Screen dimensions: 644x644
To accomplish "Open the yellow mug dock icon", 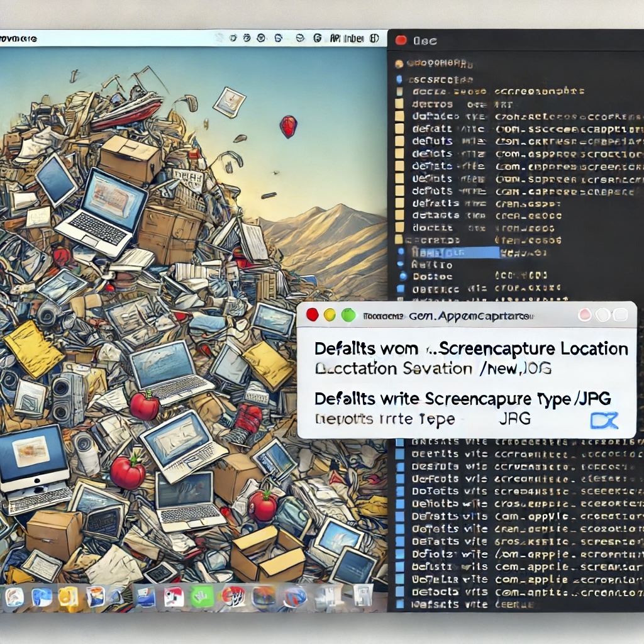I will pyautogui.click(x=69, y=597).
